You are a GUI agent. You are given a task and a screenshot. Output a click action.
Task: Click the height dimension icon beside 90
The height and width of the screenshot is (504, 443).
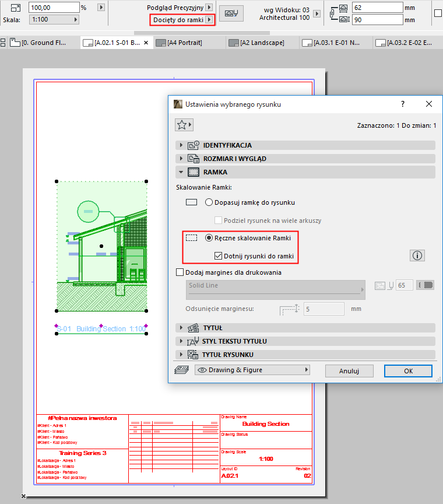point(344,20)
